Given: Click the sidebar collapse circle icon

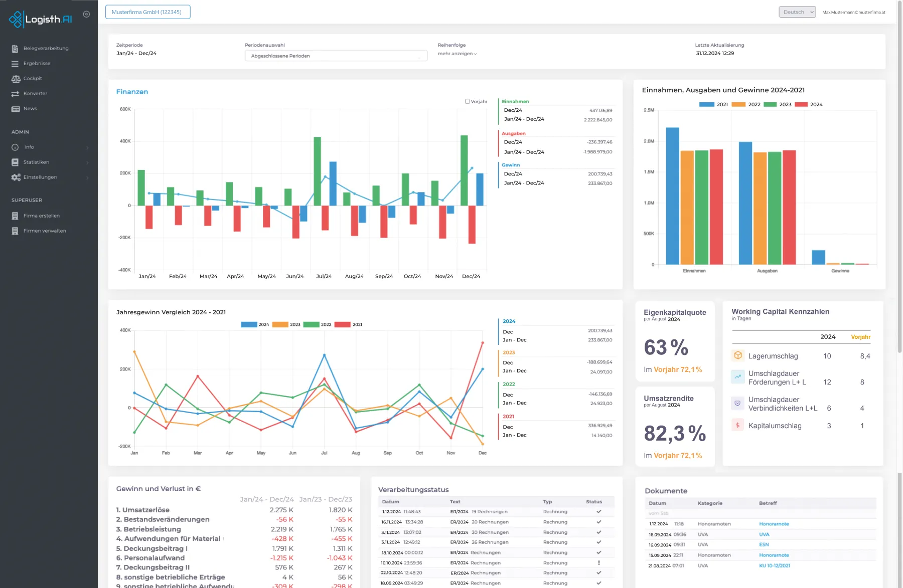Looking at the screenshot, I should click(x=86, y=15).
